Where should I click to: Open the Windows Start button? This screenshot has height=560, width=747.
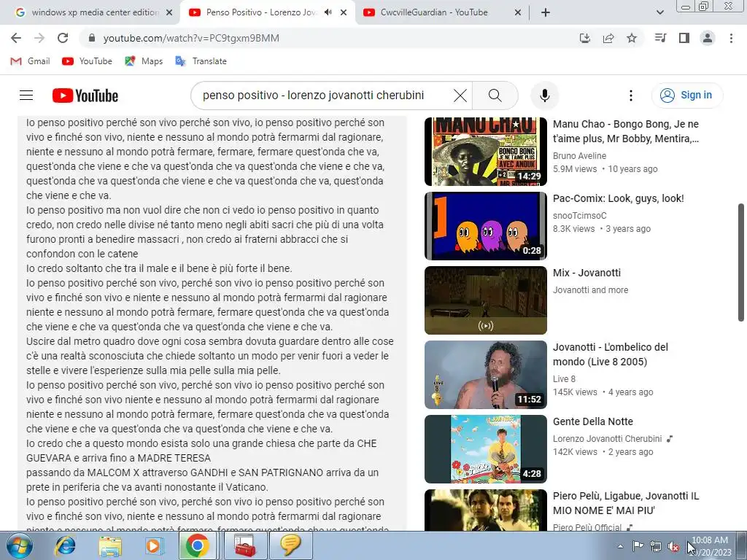(x=20, y=545)
